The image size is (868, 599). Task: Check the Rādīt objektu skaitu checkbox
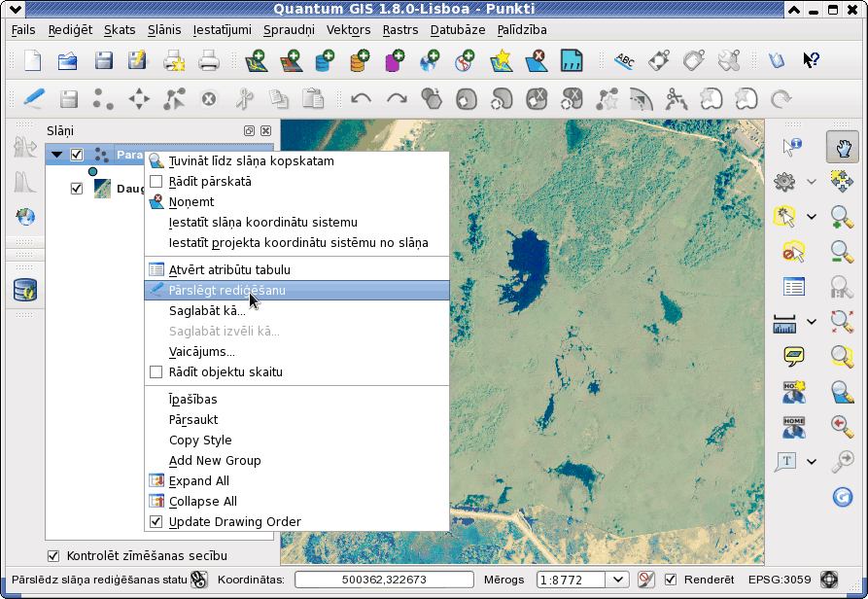(156, 372)
